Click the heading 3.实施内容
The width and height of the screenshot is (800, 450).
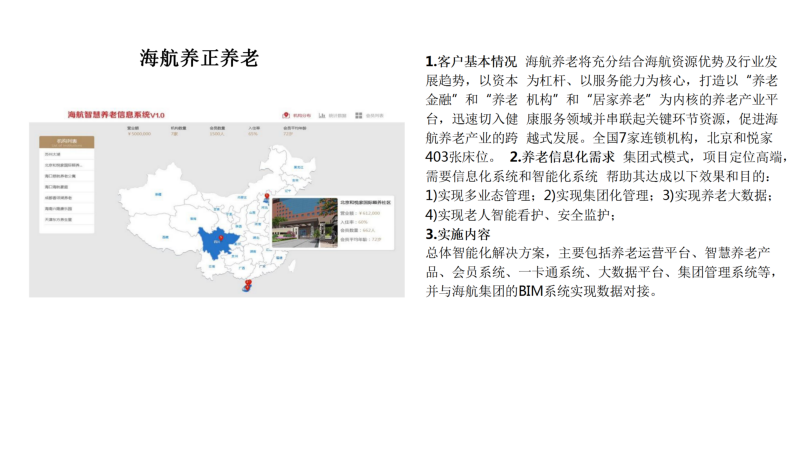458,234
